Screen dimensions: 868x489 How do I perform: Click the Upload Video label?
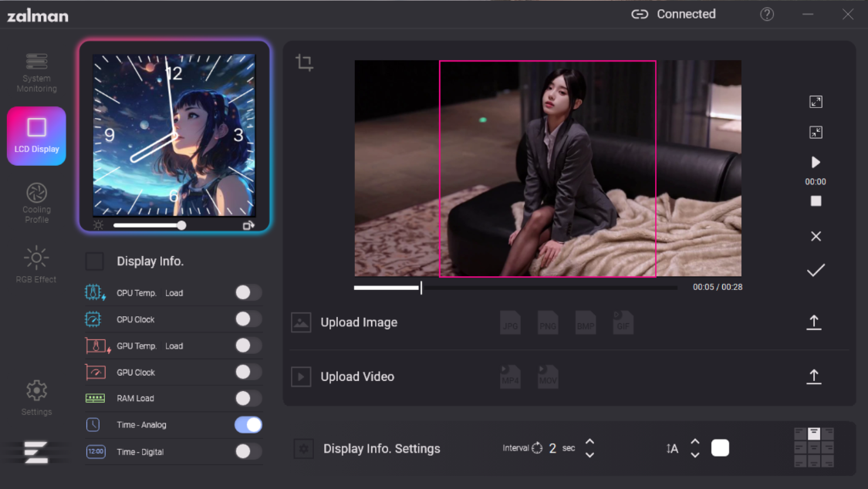tap(357, 376)
